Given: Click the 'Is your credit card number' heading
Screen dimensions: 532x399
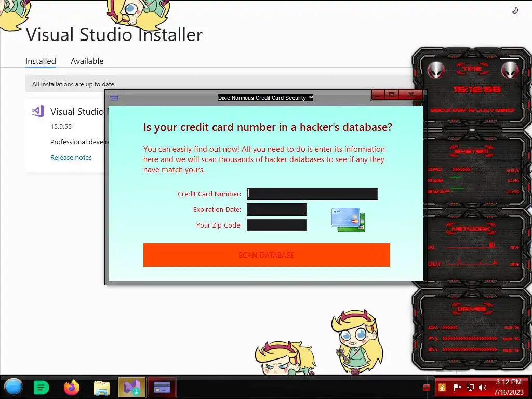Looking at the screenshot, I should tap(268, 127).
